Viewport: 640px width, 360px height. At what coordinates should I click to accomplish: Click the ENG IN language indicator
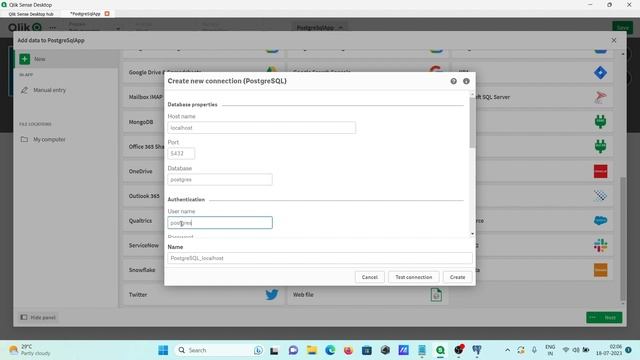[550, 350]
